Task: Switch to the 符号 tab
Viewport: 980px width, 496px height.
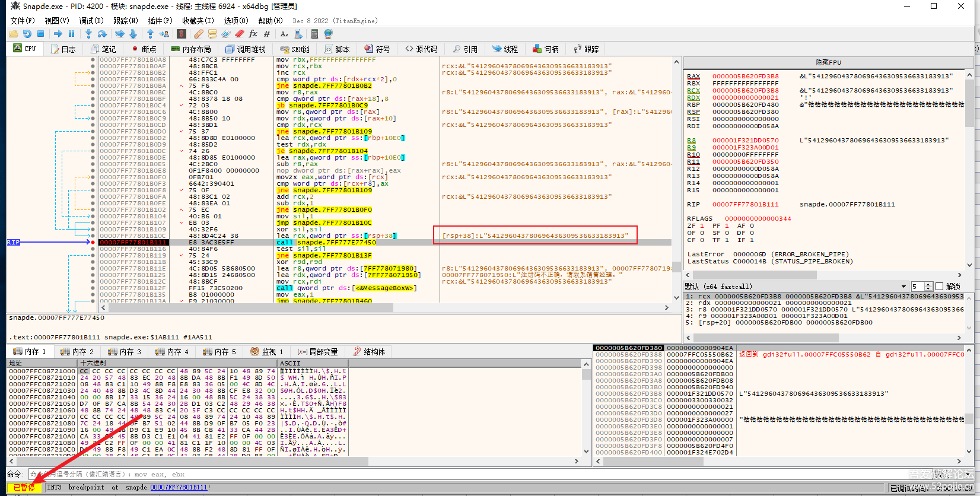Action: pos(377,49)
